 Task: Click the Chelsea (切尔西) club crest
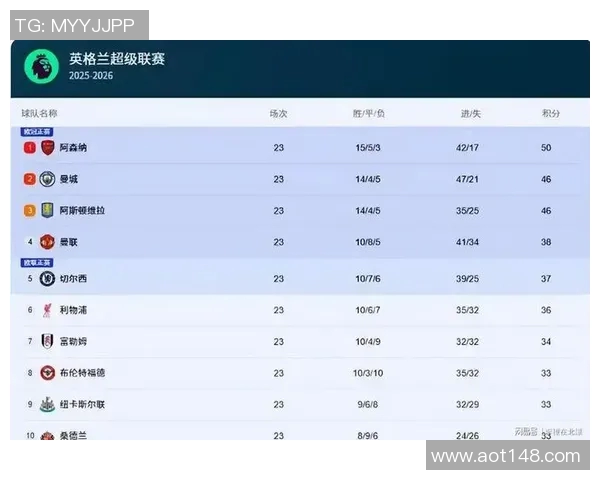pyautogui.click(x=47, y=279)
